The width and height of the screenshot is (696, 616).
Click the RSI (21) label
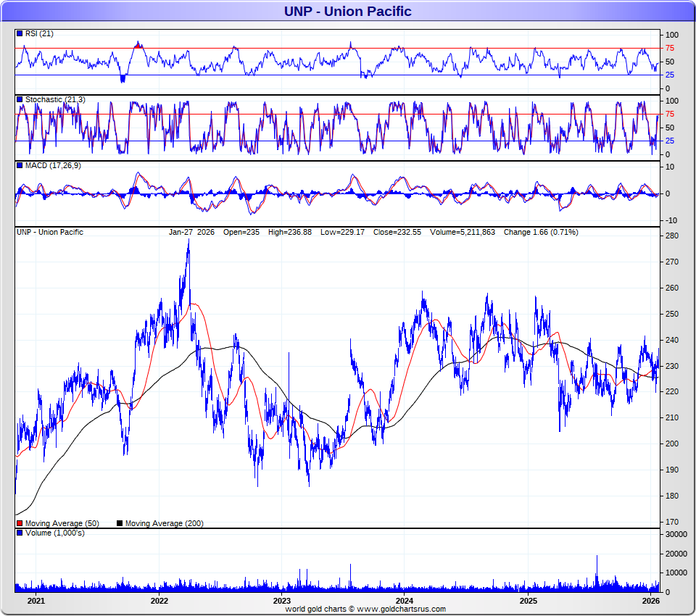point(39,33)
